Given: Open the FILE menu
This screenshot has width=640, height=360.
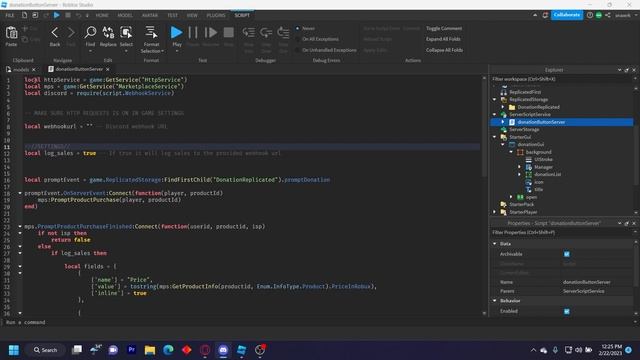Looking at the screenshot, I should coord(10,15).
